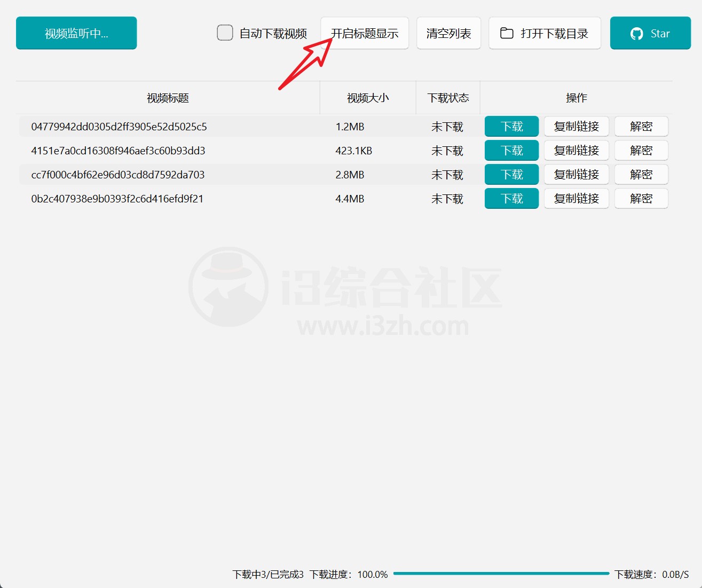Image resolution: width=702 pixels, height=588 pixels.
Task: Decrypt the 04779942dd video with 解密
Action: (641, 127)
